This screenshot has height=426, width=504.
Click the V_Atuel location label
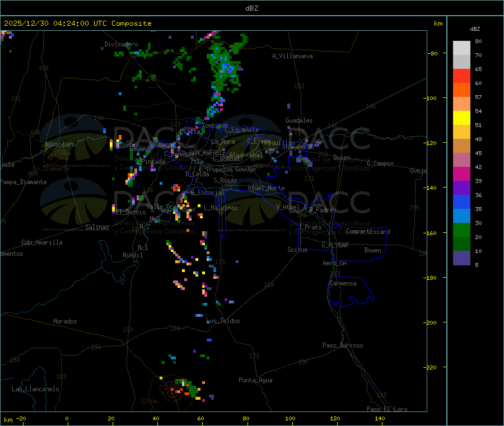tap(288, 207)
